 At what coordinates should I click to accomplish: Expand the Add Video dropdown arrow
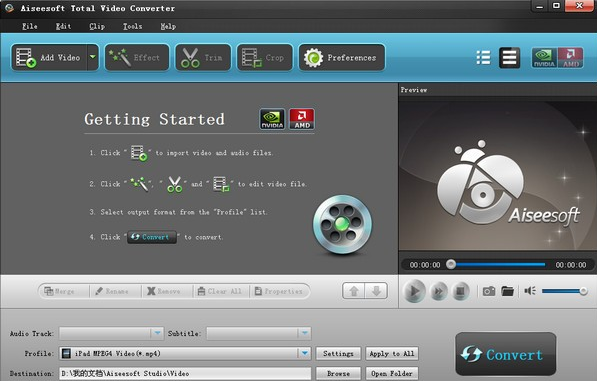click(93, 57)
